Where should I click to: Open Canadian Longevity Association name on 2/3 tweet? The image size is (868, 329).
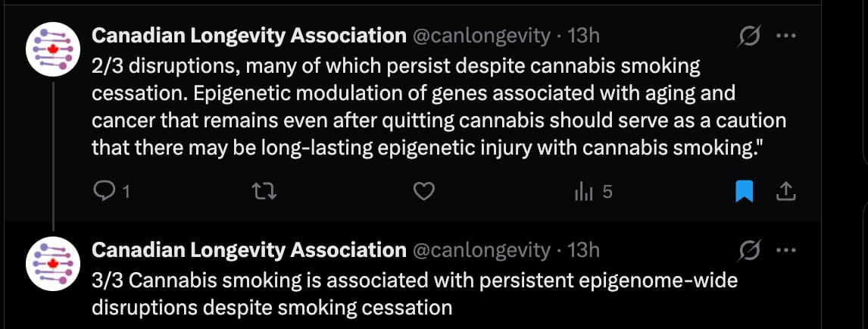[x=248, y=35]
